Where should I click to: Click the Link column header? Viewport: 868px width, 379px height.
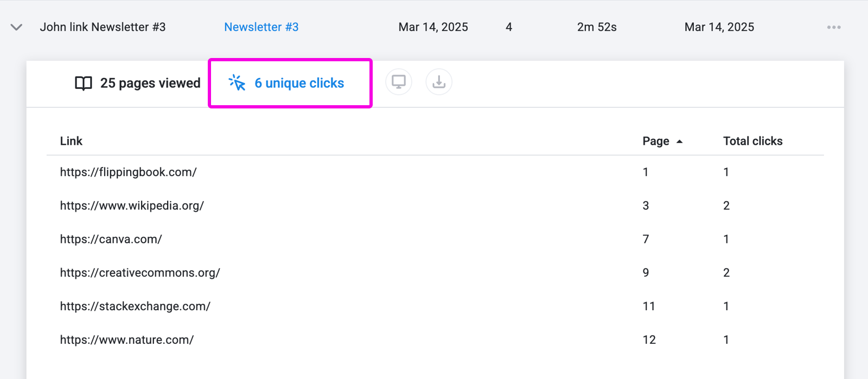coord(71,141)
